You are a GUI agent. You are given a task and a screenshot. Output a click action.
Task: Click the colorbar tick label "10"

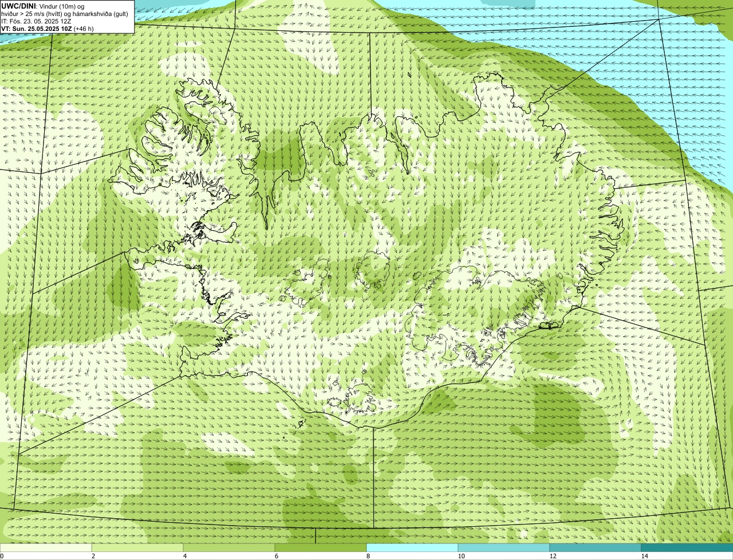461,556
